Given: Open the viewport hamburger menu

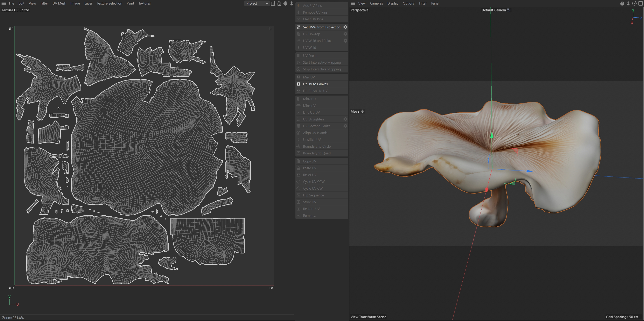Looking at the screenshot, I should (353, 3).
